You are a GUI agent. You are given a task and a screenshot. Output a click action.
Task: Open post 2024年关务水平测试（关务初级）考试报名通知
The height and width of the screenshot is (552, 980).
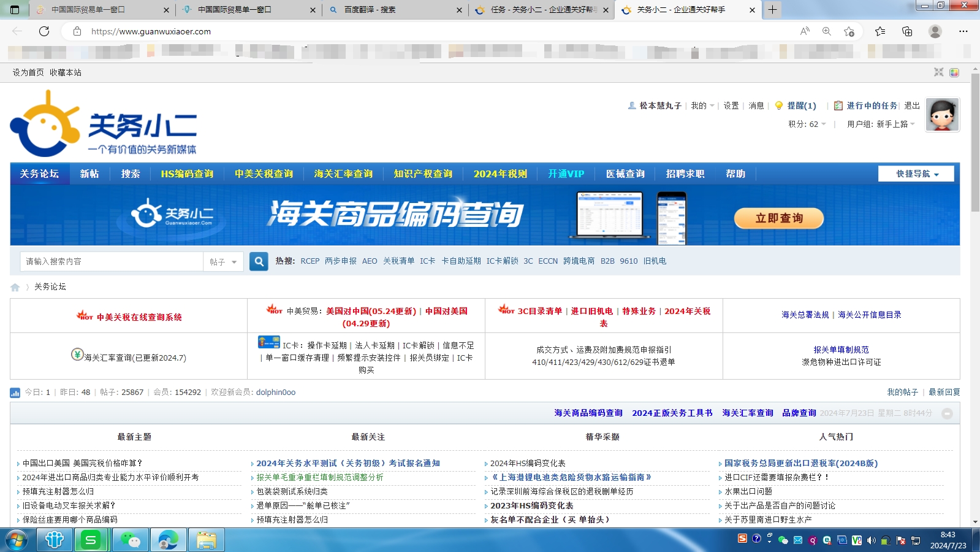(348, 464)
